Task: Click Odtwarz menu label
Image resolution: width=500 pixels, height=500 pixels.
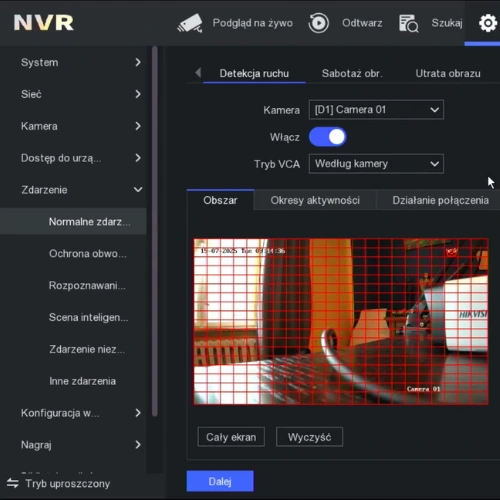Action: (362, 23)
